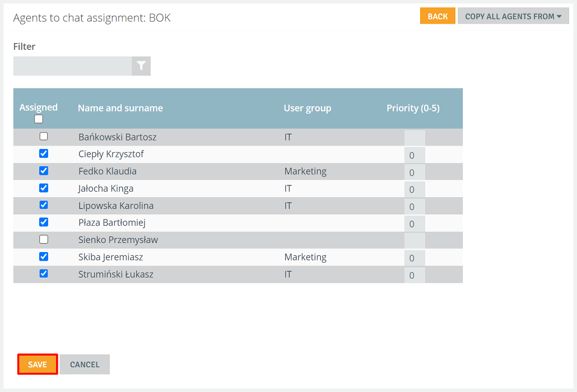Edit priority field for Skiba Jeremiasz
This screenshot has height=392, width=577.
pyautogui.click(x=415, y=258)
